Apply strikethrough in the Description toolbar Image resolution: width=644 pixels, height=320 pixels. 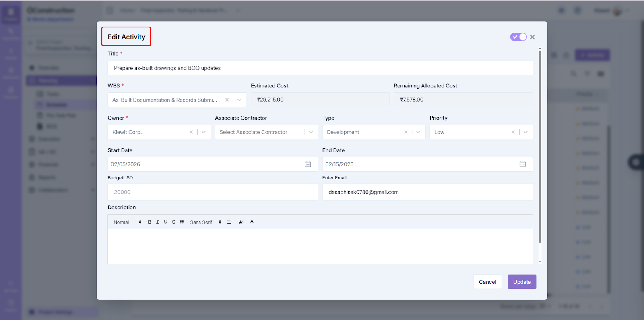[173, 222]
